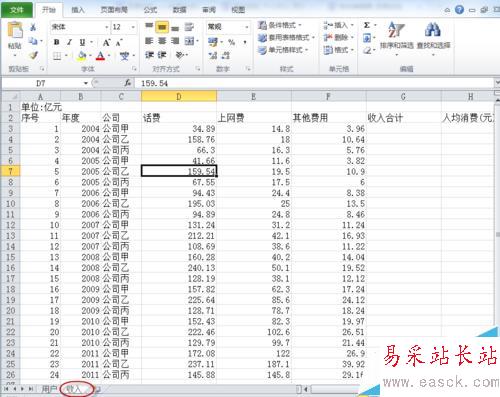
Task: Click the accounting currency format icon
Action: [213, 42]
